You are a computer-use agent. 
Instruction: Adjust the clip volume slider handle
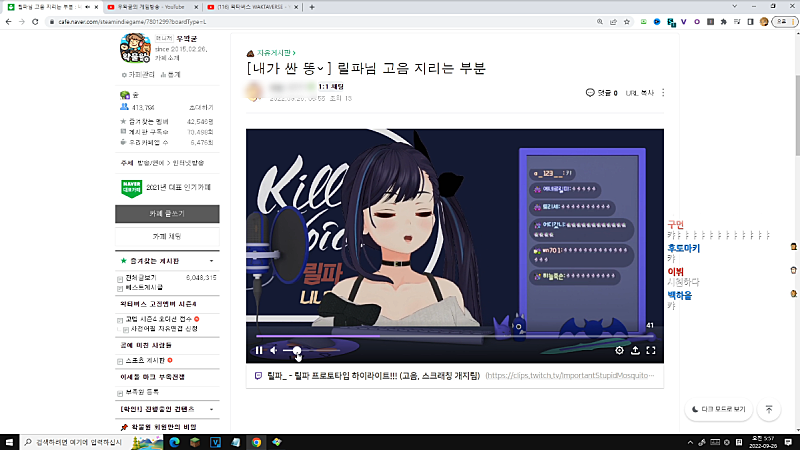click(x=296, y=350)
